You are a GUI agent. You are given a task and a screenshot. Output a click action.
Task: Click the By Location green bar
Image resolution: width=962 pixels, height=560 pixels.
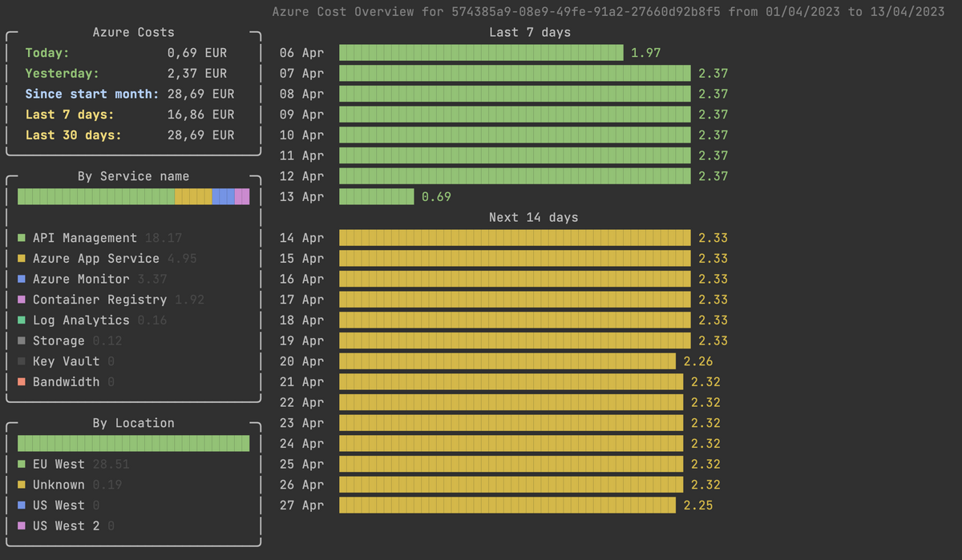134,443
